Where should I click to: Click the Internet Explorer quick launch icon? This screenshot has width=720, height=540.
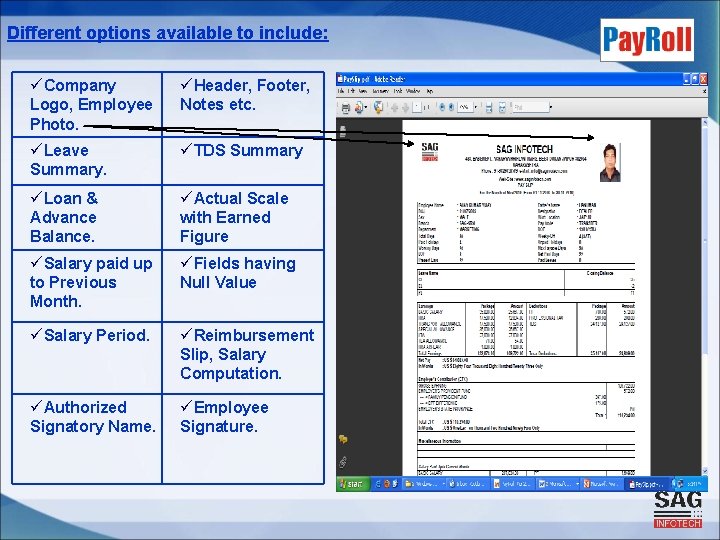[378, 484]
